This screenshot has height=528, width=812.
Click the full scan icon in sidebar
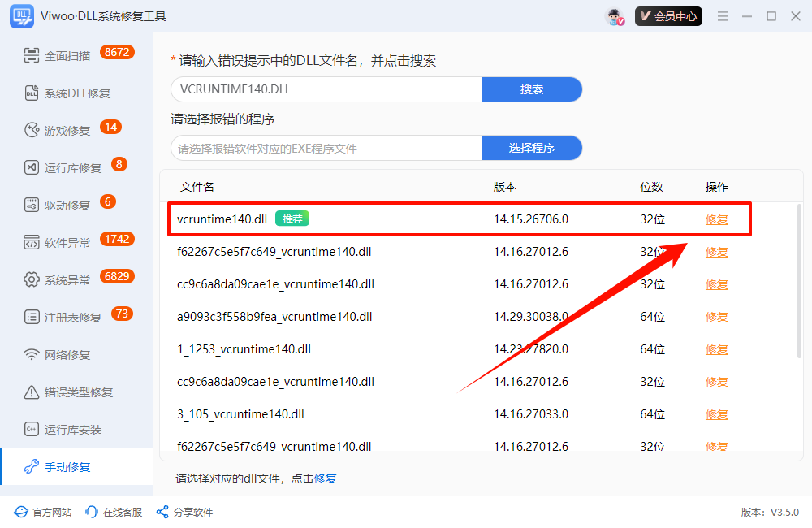pyautogui.click(x=32, y=56)
